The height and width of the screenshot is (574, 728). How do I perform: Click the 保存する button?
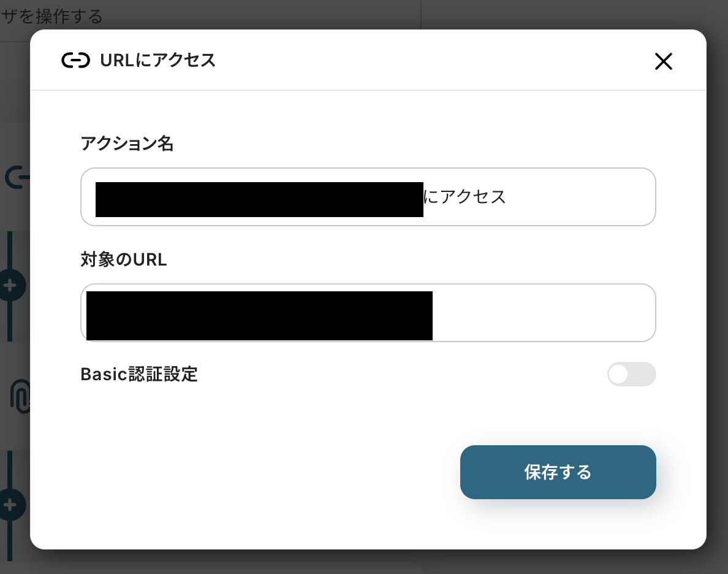point(558,472)
